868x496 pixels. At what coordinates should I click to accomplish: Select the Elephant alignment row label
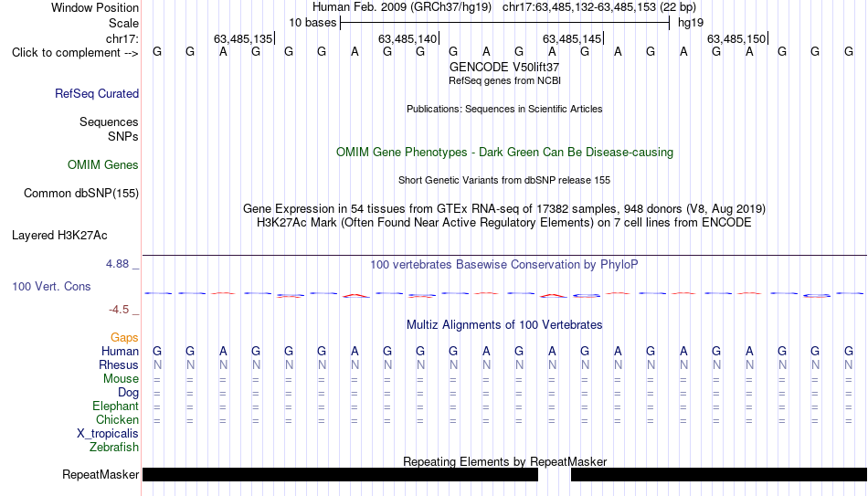coord(116,406)
